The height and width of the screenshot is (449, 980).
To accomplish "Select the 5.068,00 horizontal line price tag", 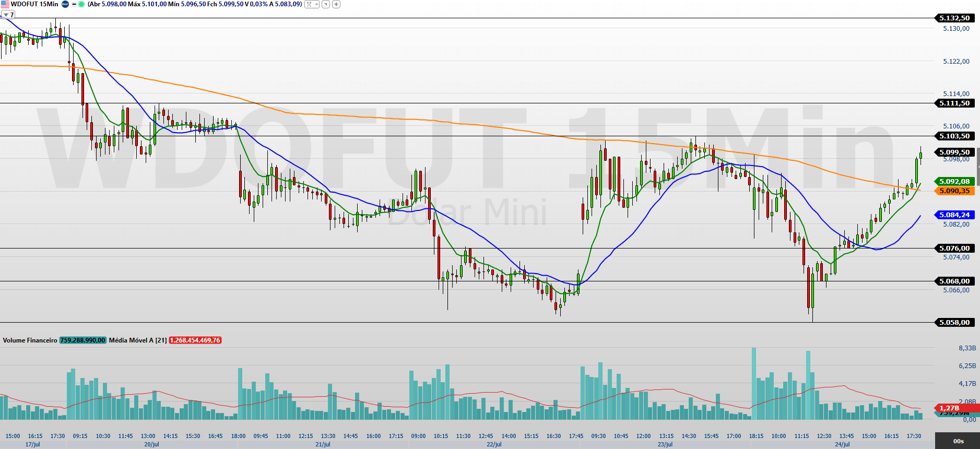I will click(954, 281).
